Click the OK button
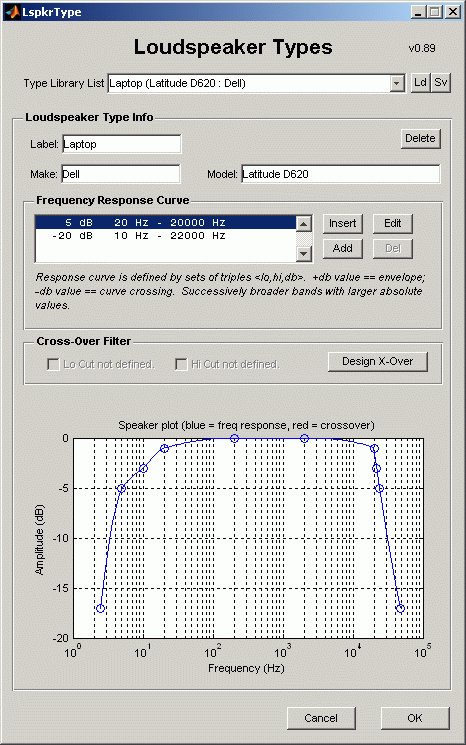Screen dimensions: 466x745 415,718
